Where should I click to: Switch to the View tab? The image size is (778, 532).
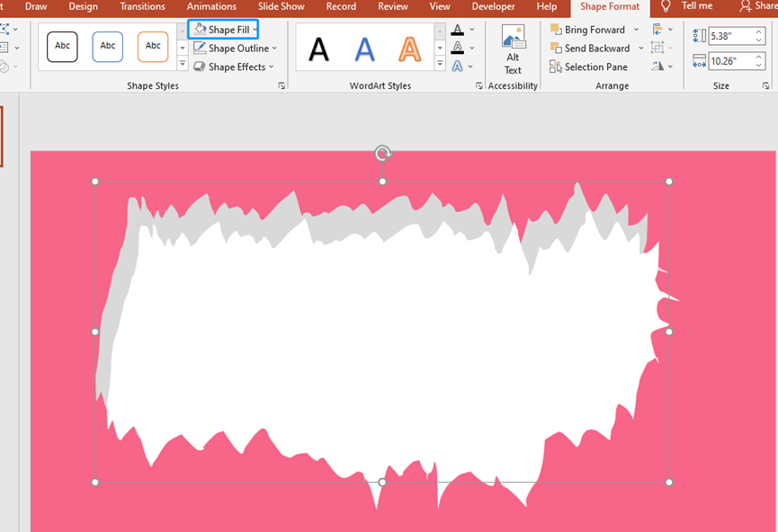(440, 6)
